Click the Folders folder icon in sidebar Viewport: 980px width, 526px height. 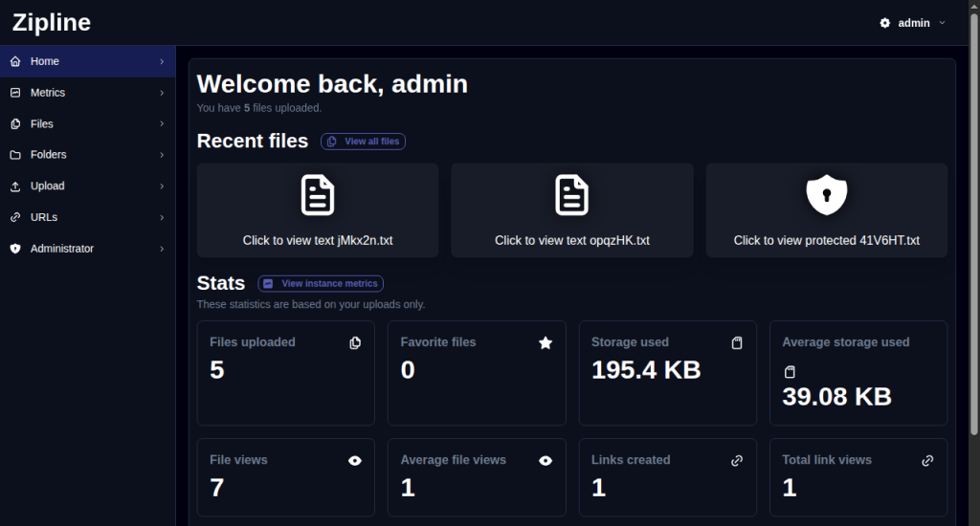click(15, 155)
